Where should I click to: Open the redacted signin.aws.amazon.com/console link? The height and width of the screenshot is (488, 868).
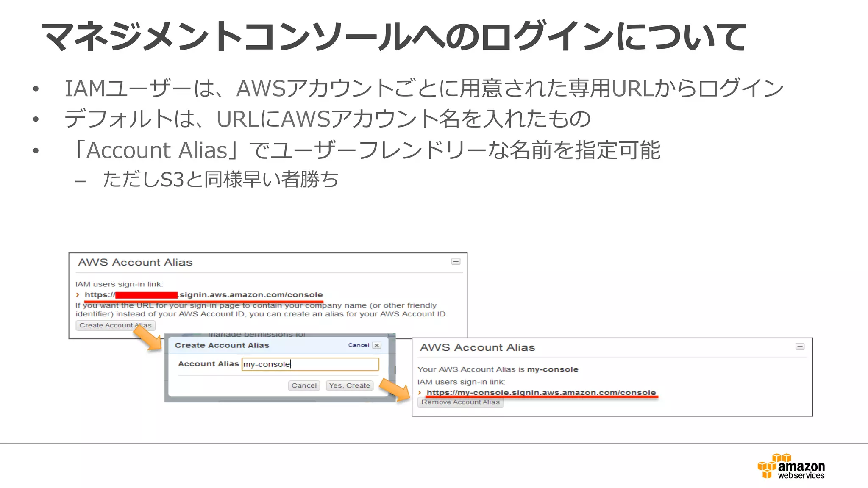[203, 295]
